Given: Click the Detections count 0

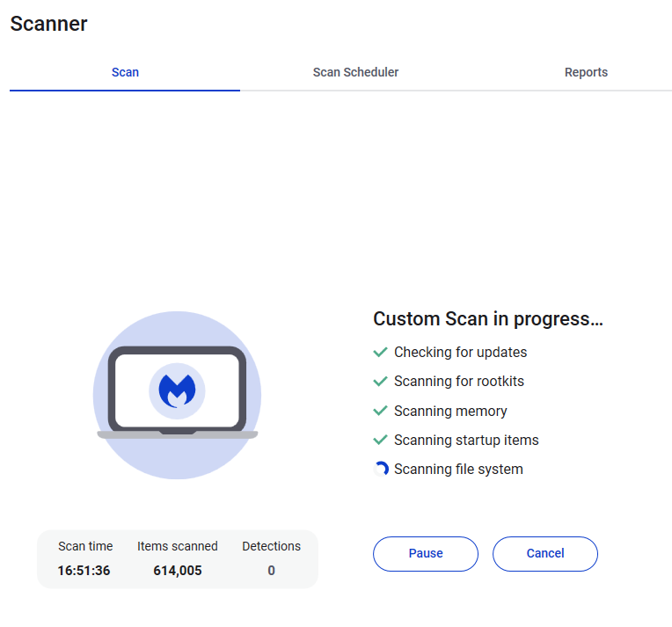Looking at the screenshot, I should click(x=271, y=571).
